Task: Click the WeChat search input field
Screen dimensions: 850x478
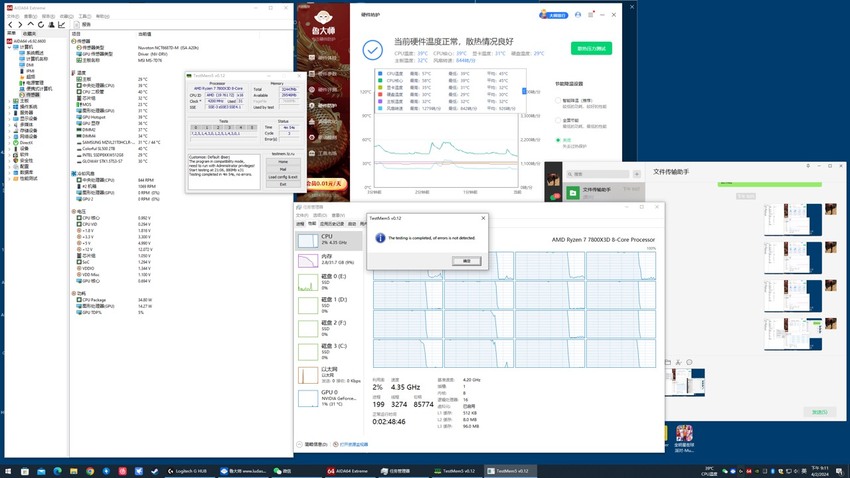Action: (x=598, y=174)
